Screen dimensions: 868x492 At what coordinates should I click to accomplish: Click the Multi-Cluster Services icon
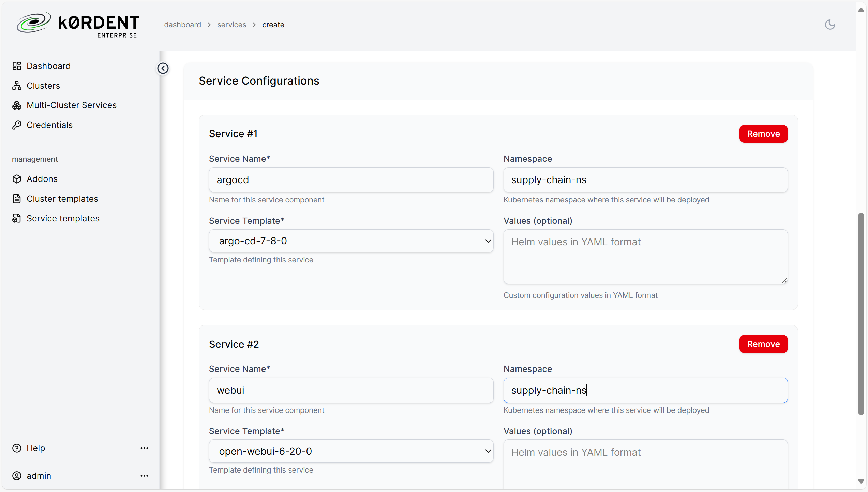[x=17, y=105]
